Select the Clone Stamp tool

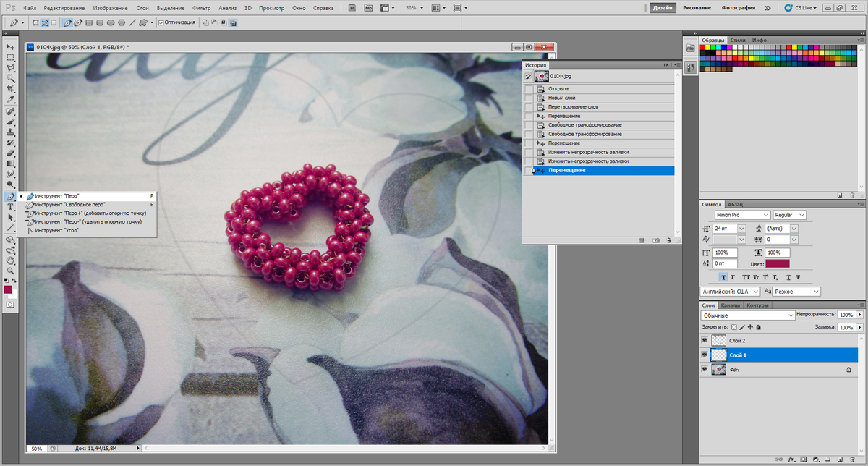point(11,132)
